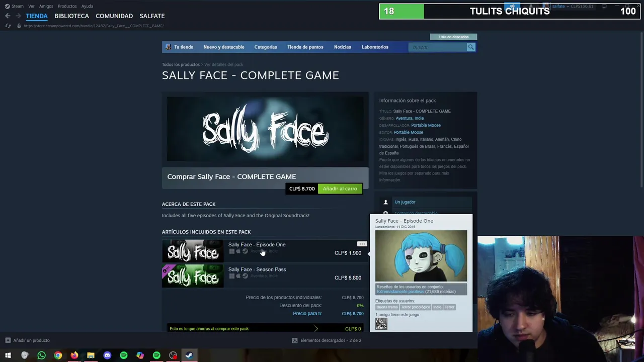Screen dimensions: 644x362
Task: Open Lista de deseados
Action: (453, 37)
